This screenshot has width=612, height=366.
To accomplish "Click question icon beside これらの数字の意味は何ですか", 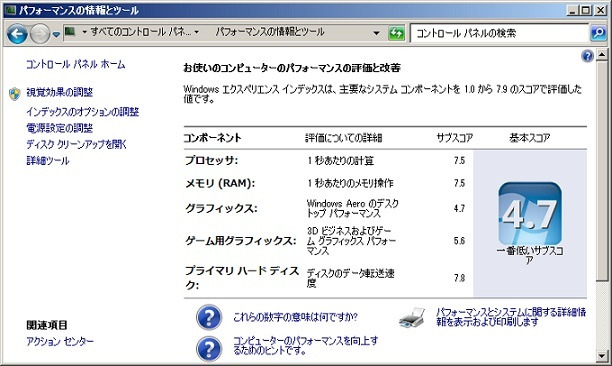I will click(x=209, y=317).
